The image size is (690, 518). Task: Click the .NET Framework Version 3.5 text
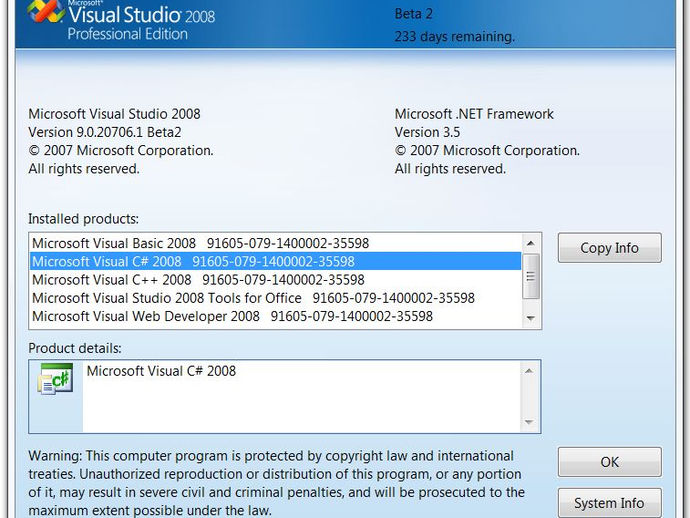click(427, 132)
